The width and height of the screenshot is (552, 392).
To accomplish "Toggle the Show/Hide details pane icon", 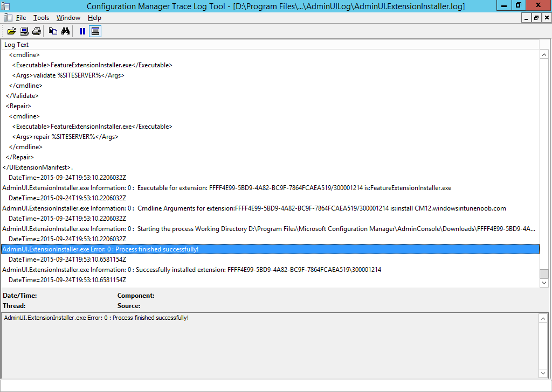I will coord(95,31).
